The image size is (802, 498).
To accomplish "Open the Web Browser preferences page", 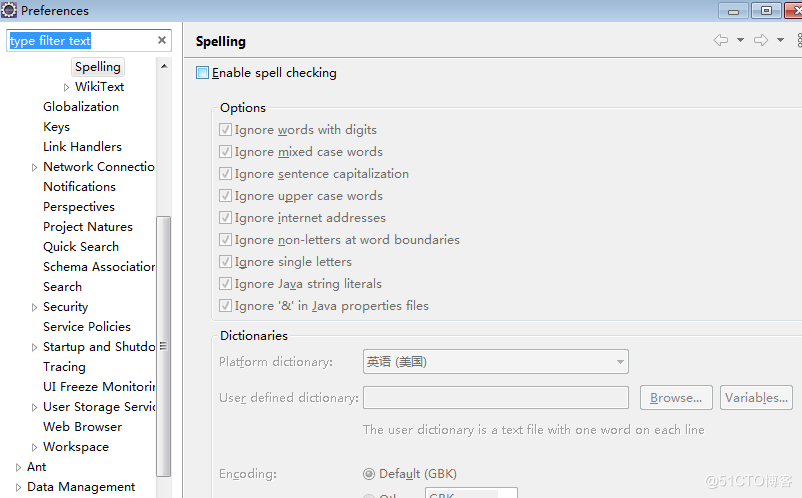I will (x=82, y=427).
